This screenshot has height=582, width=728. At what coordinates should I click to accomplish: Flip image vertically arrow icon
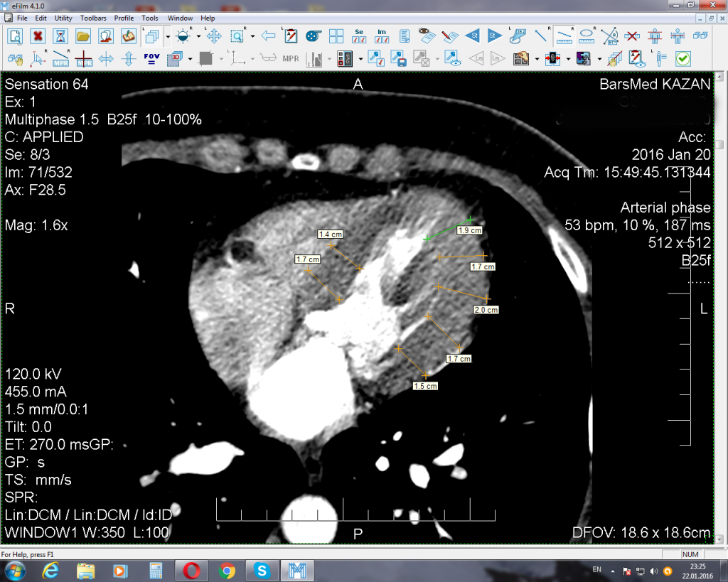coord(129,59)
